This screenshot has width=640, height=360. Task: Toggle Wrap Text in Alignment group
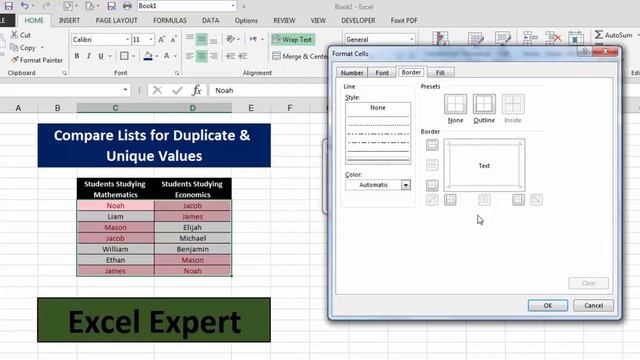pyautogui.click(x=293, y=40)
